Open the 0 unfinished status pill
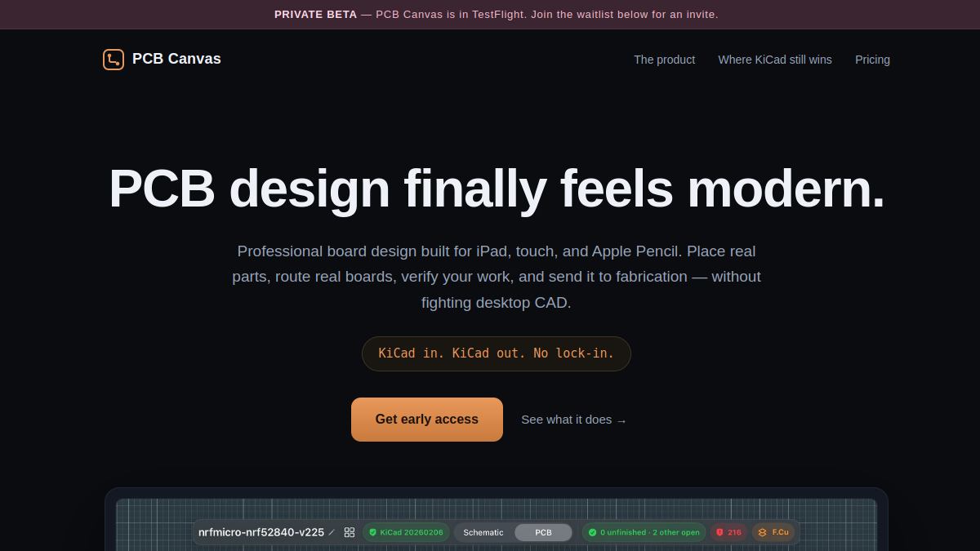Image resolution: width=980 pixels, height=551 pixels. (x=644, y=532)
